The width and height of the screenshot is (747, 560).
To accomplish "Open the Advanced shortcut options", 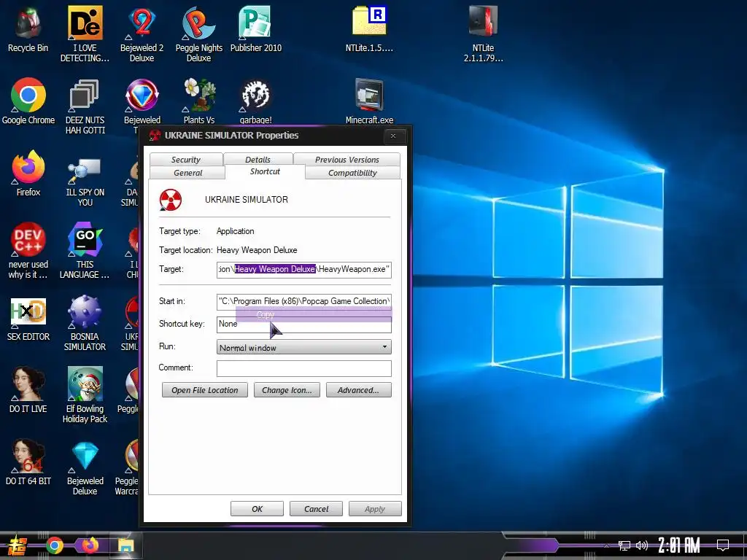I will point(359,390).
